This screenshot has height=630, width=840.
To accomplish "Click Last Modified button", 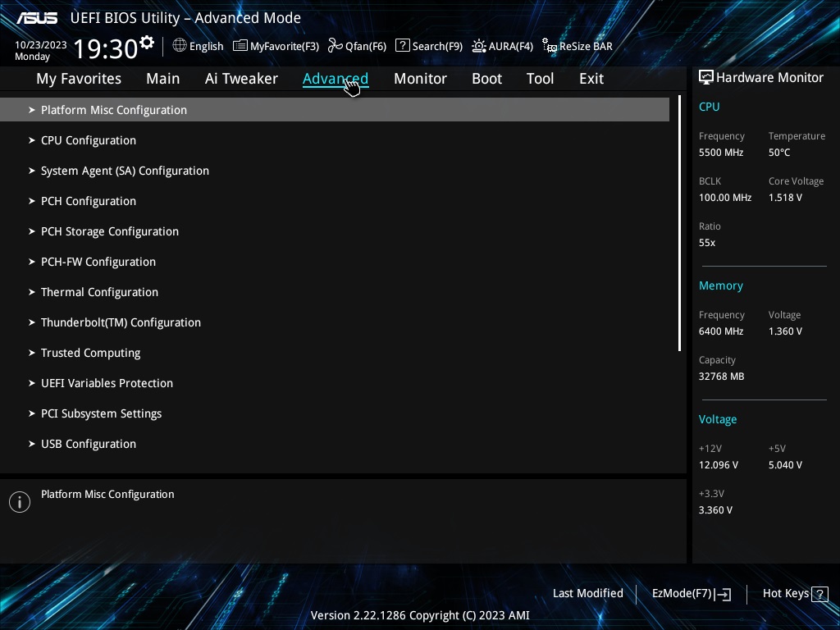I will click(x=587, y=594).
